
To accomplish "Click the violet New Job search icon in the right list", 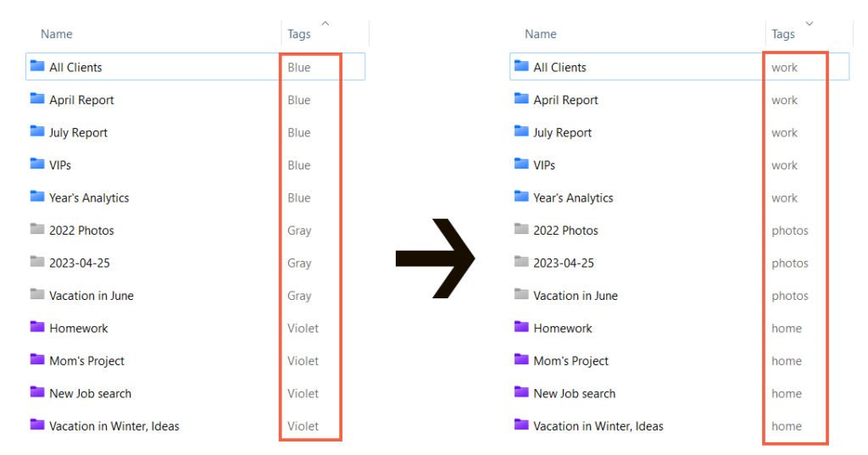I will coord(521,392).
